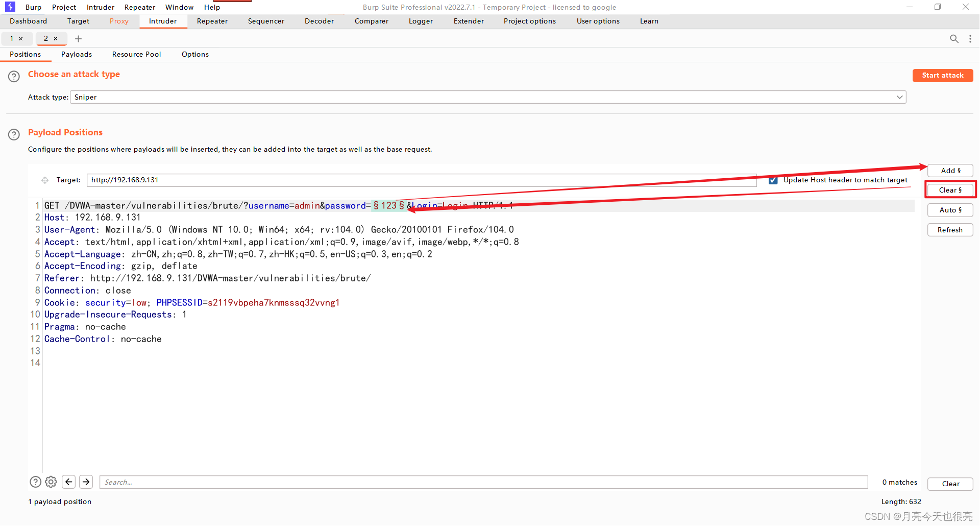This screenshot has height=526, width=980.
Task: Open help for Choose an attack type
Action: tap(14, 76)
